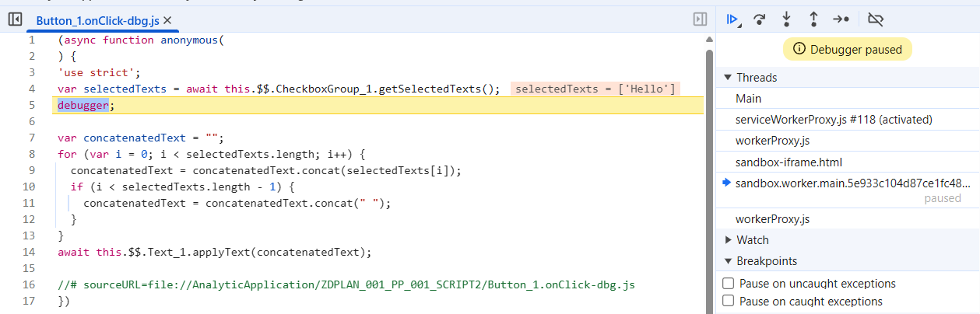Select the workerProxy.js thread under the paused thread

(x=848, y=219)
